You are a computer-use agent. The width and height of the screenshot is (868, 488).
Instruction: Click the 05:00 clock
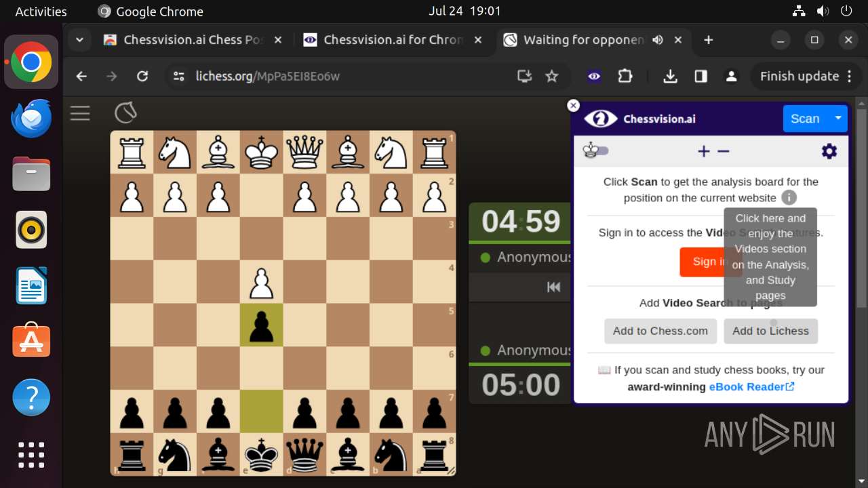(x=521, y=385)
